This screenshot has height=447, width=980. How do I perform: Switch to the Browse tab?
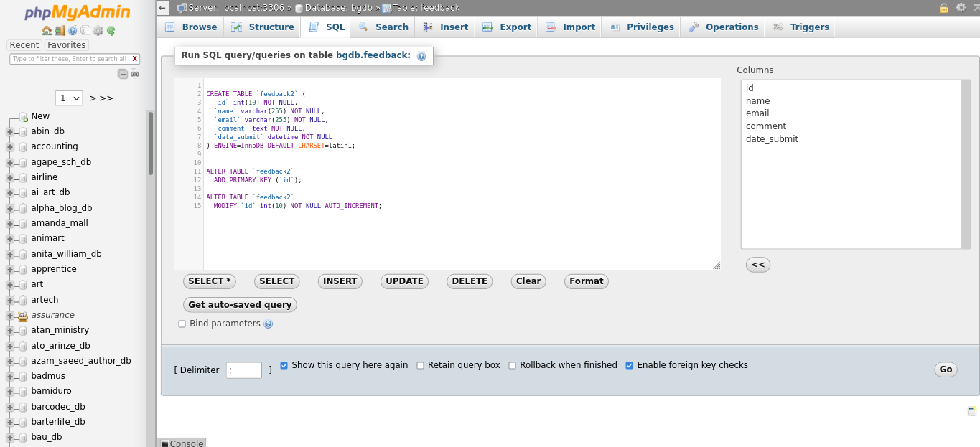191,27
